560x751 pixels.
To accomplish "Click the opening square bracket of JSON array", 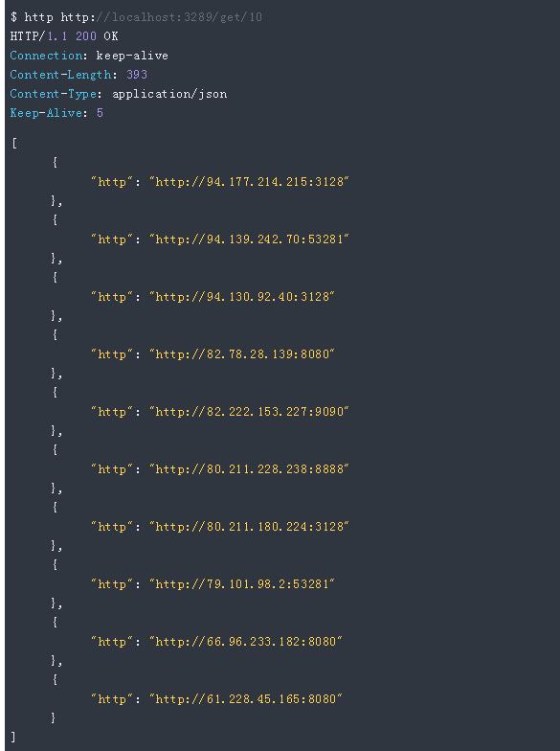I will [x=14, y=144].
